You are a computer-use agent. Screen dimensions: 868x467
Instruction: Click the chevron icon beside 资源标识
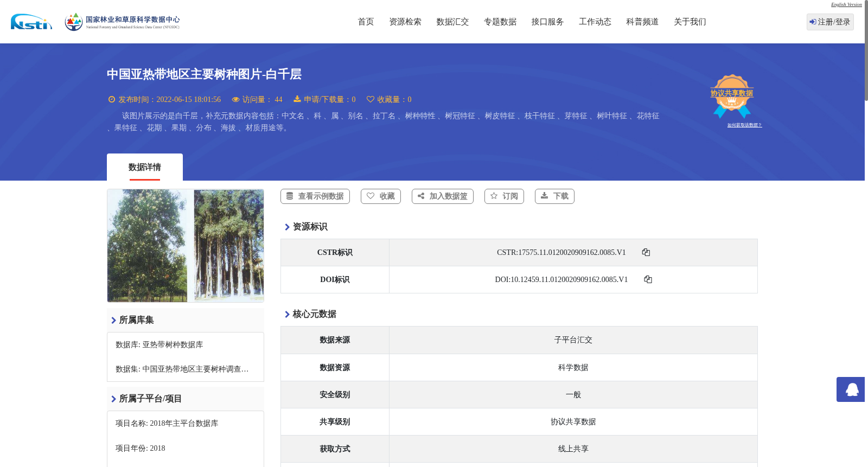coord(287,227)
